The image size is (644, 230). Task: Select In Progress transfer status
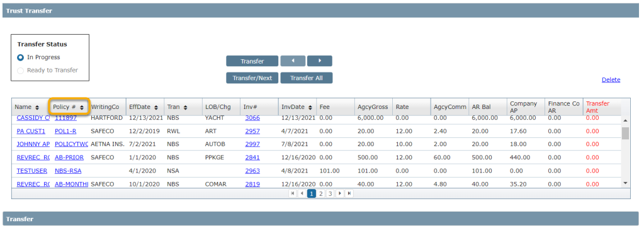(20, 57)
